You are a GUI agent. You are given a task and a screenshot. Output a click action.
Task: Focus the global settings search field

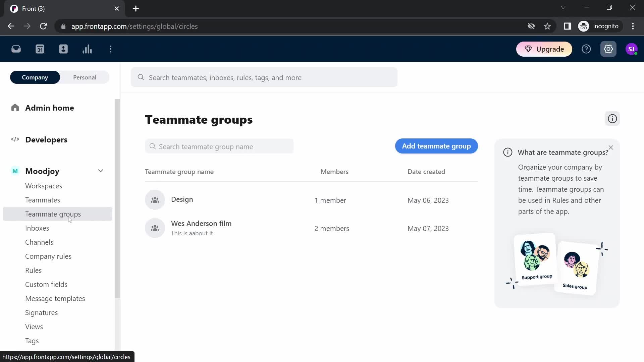264,77
